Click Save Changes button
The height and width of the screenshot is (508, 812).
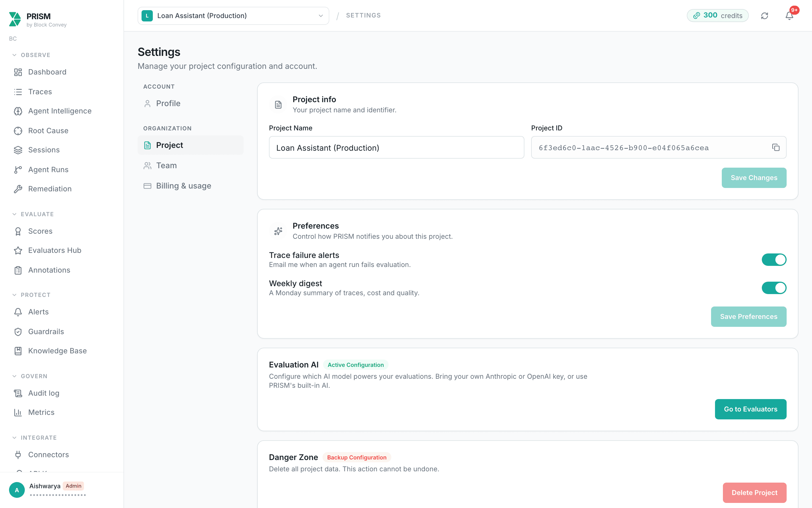tap(754, 178)
